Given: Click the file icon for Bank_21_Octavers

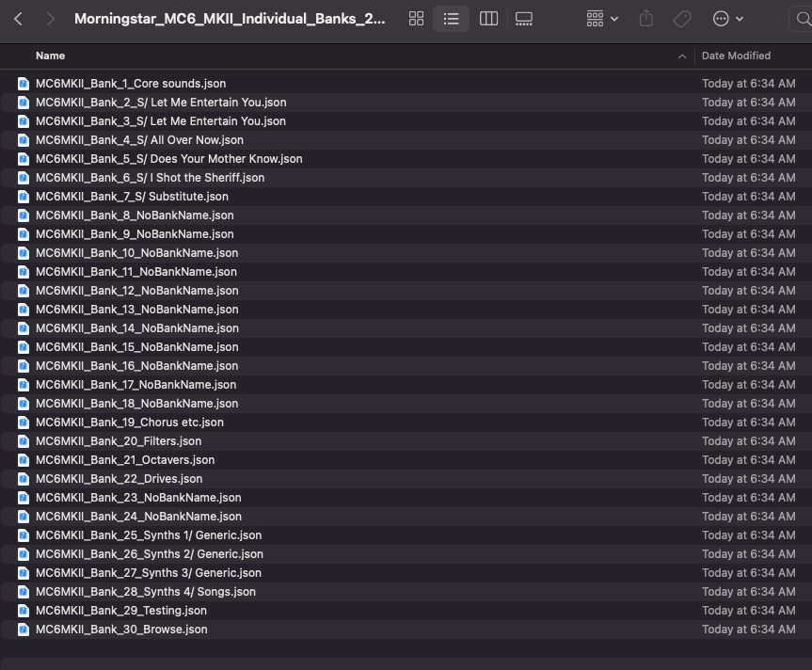Looking at the screenshot, I should click(24, 460).
